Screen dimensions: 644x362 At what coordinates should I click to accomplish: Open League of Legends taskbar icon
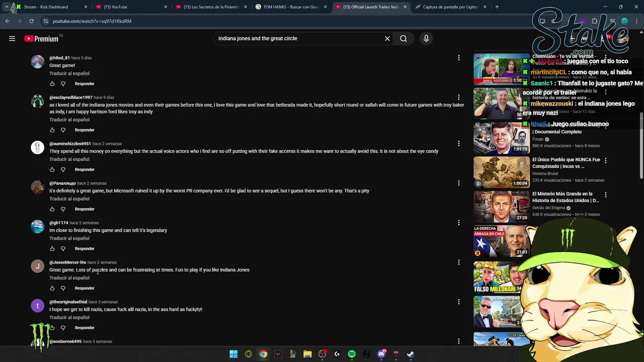pos(293,354)
